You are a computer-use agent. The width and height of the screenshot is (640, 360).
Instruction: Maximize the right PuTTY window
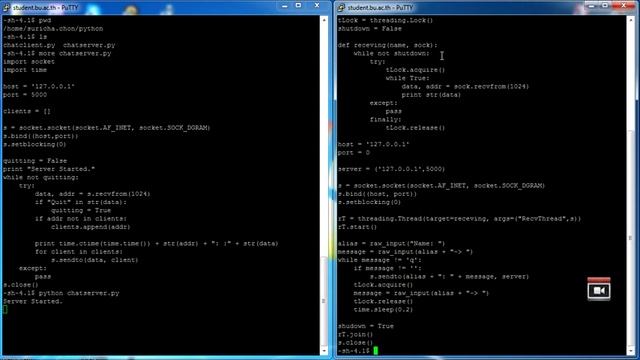[x=605, y=5]
